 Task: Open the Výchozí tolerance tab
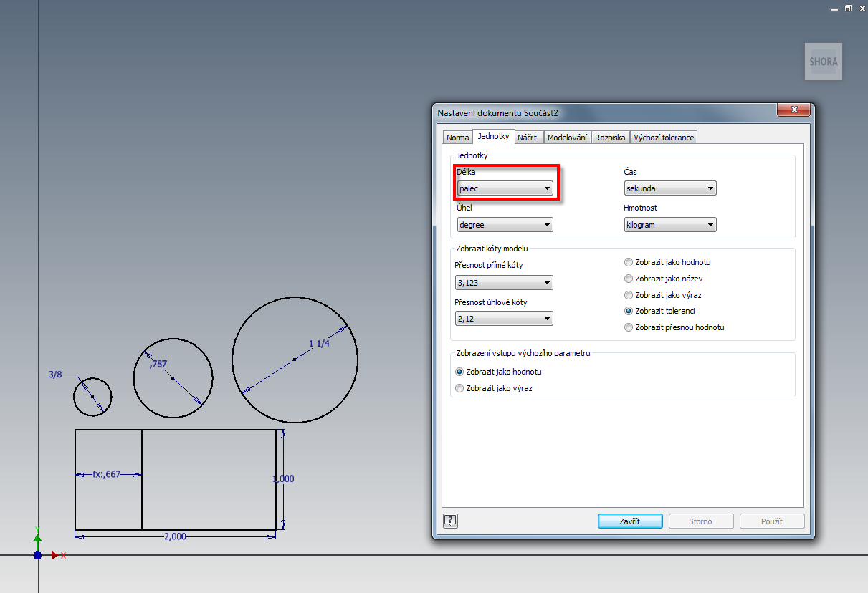click(x=664, y=138)
